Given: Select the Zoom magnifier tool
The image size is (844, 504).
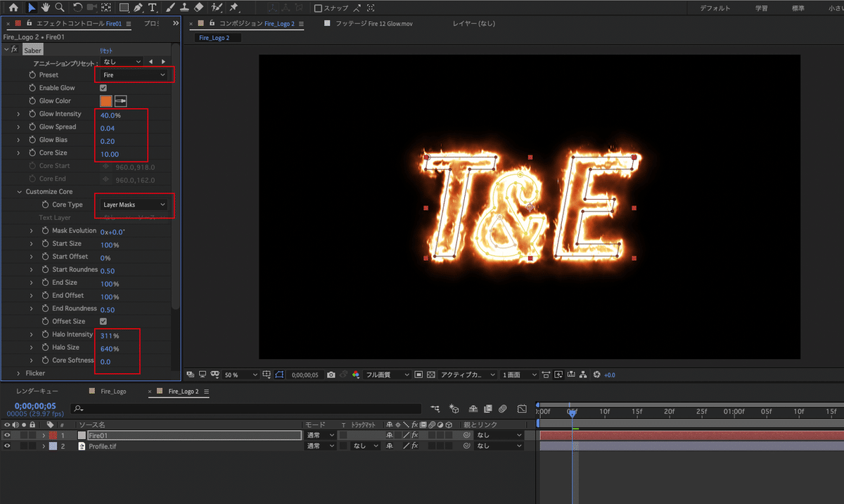Looking at the screenshot, I should [60, 8].
